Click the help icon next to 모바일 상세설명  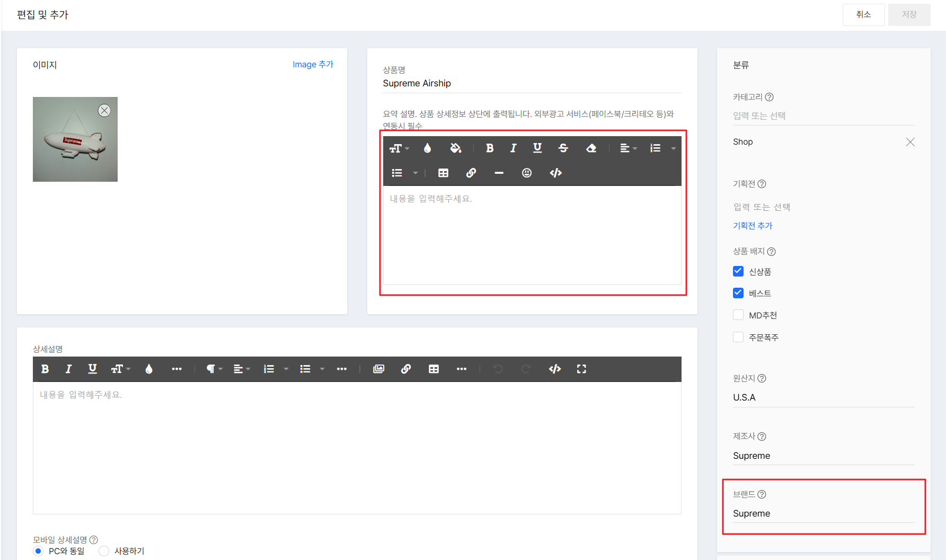(93, 540)
